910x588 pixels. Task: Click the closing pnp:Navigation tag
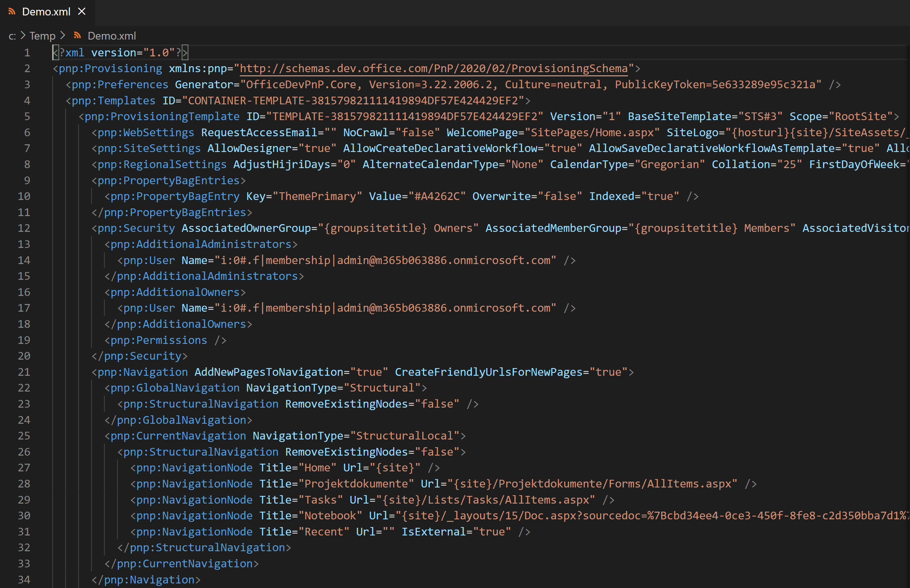click(x=146, y=580)
